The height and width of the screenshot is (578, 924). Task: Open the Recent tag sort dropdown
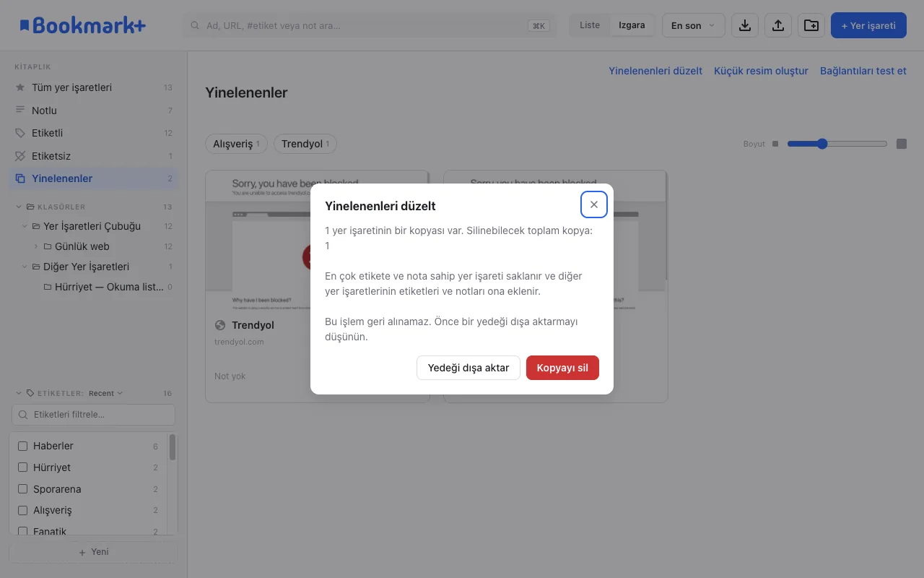click(x=105, y=393)
